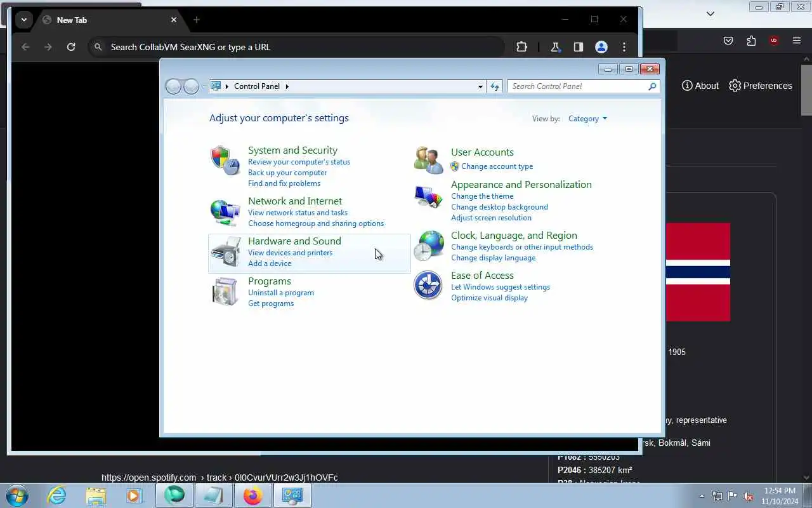Click the Ease of Access icon

(x=428, y=285)
